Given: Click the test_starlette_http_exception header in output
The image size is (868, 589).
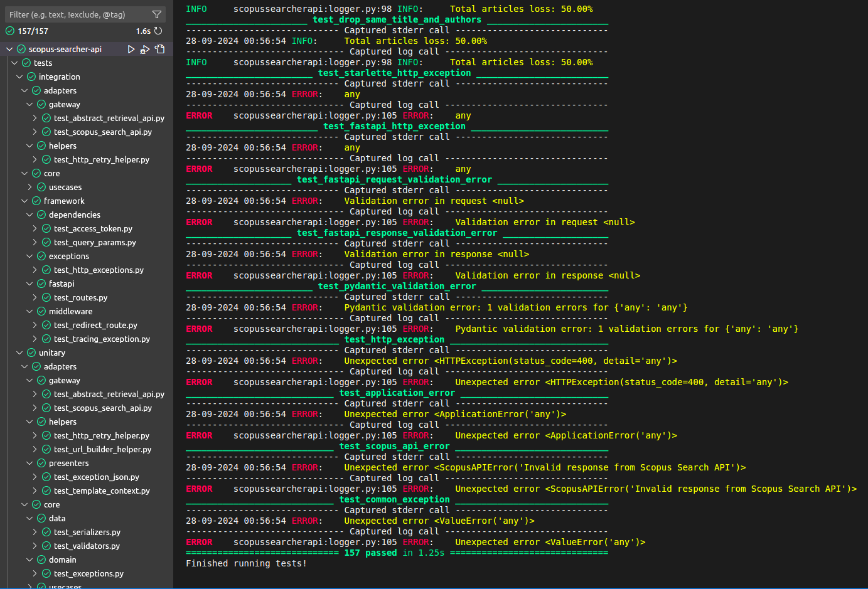Looking at the screenshot, I should tap(394, 73).
